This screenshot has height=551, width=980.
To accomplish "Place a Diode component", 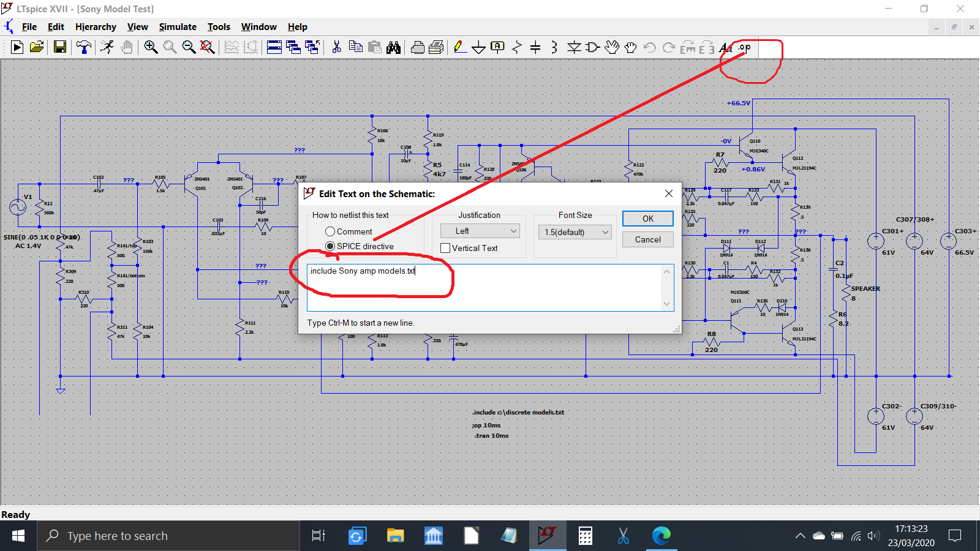I will pos(574,47).
